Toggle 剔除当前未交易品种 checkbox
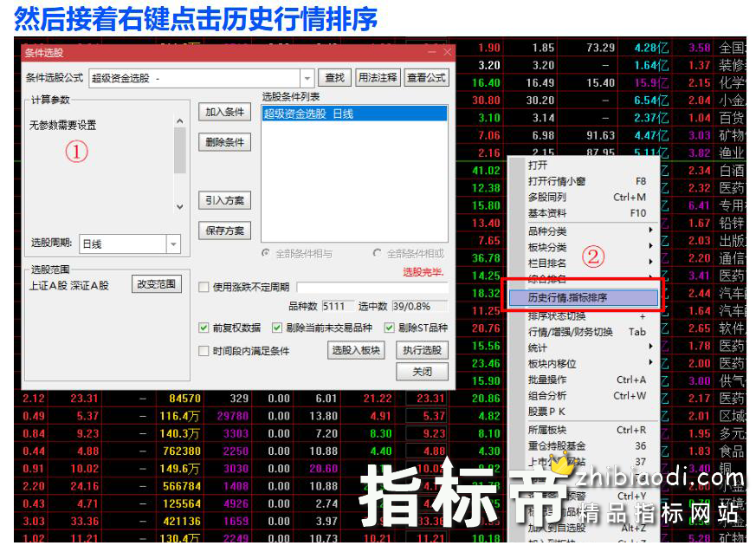 [x=277, y=328]
